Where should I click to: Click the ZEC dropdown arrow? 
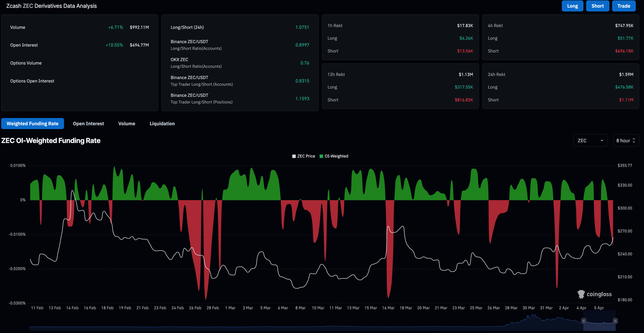(x=602, y=141)
